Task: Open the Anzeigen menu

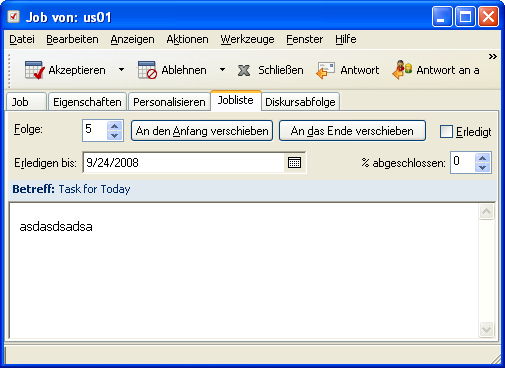Action: pyautogui.click(x=132, y=39)
